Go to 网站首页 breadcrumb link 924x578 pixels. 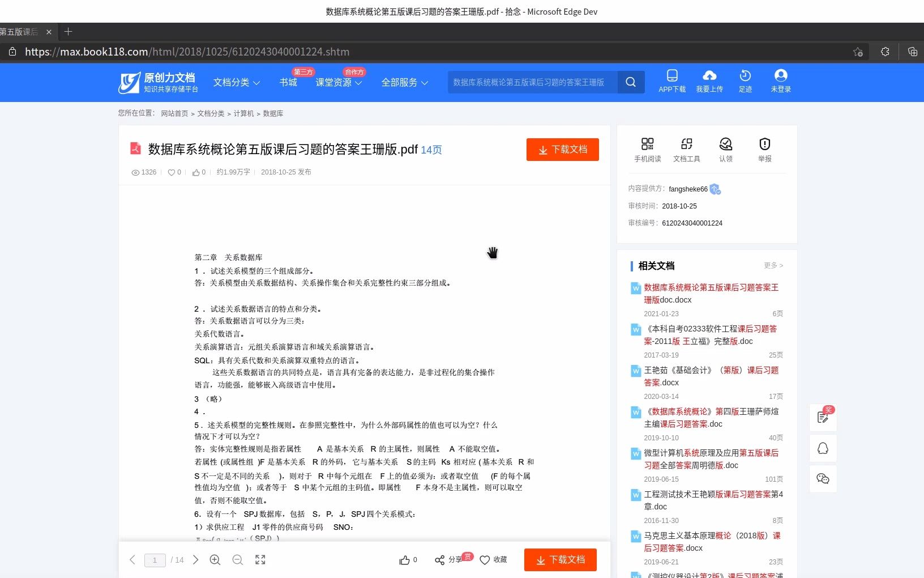[174, 113]
